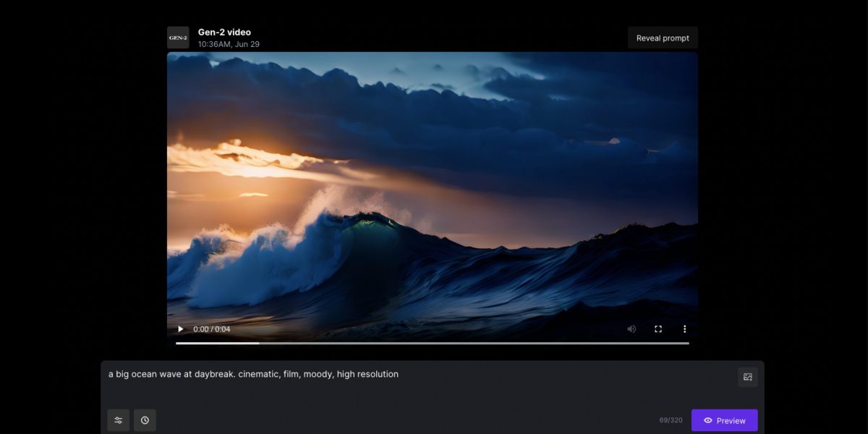Click the GEN-2 logo avatar

tap(178, 38)
